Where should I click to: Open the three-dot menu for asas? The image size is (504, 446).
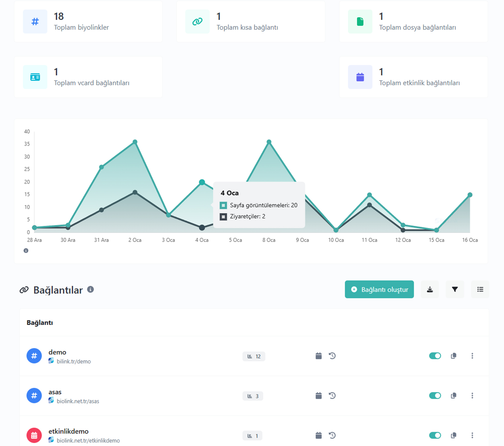point(472,395)
